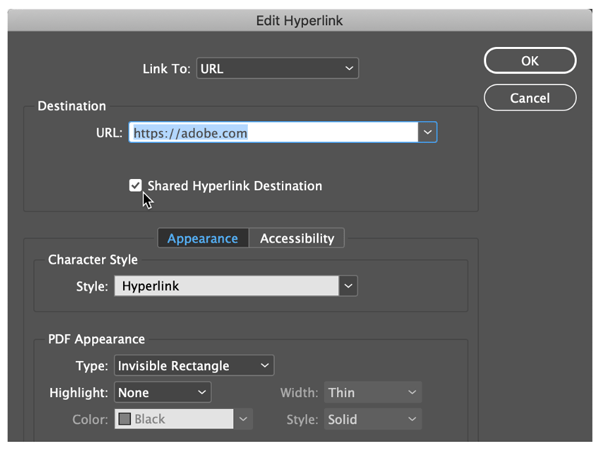Click the Invisible Rectangle chevron icon
Image resolution: width=600 pixels, height=452 pixels.
pyautogui.click(x=264, y=366)
